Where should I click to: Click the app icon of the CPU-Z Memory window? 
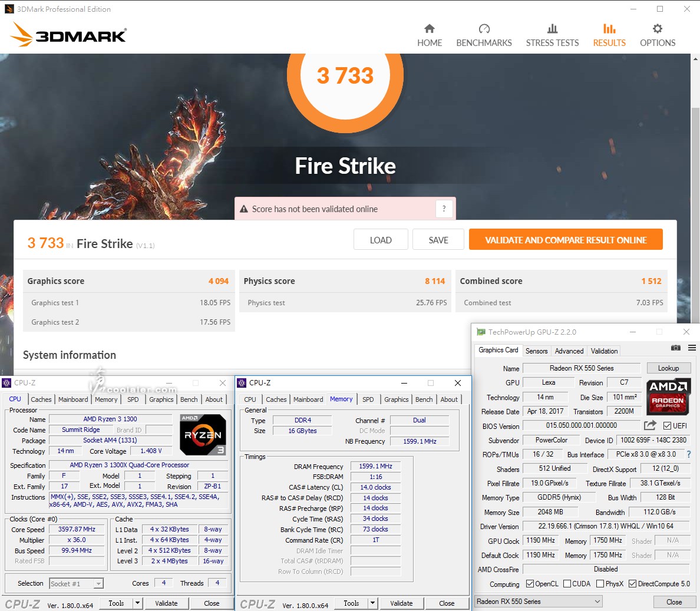[242, 383]
